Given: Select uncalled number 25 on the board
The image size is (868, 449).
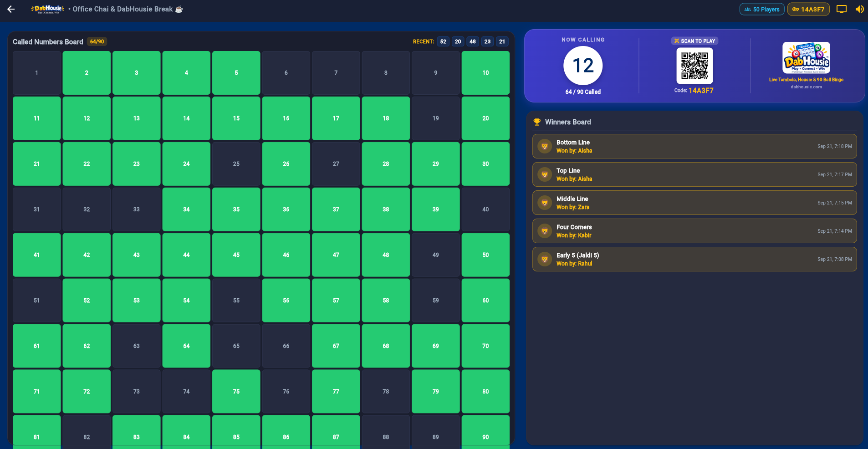Looking at the screenshot, I should (x=236, y=164).
